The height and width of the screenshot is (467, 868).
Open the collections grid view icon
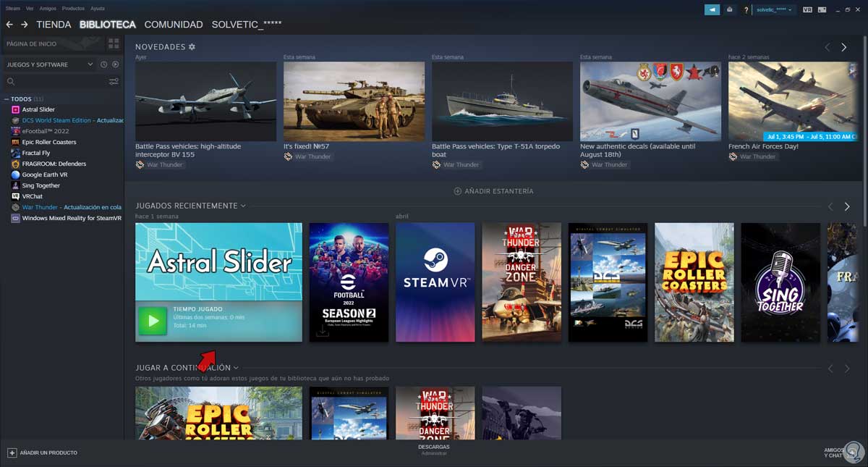click(x=114, y=43)
